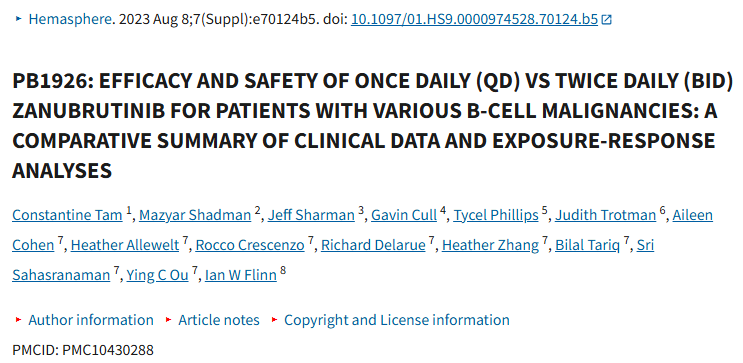743x363 pixels.
Task: Click author Tycel Phillips
Action: tap(496, 215)
